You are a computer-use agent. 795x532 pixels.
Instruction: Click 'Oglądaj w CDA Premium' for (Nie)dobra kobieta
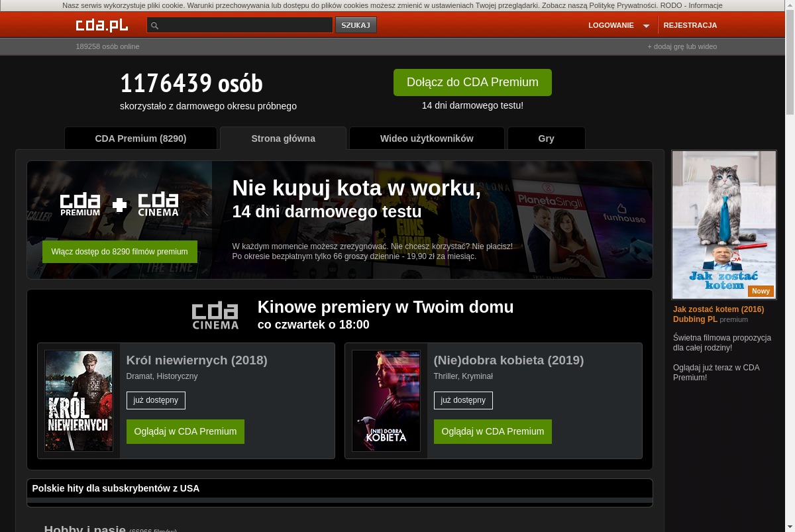493,431
